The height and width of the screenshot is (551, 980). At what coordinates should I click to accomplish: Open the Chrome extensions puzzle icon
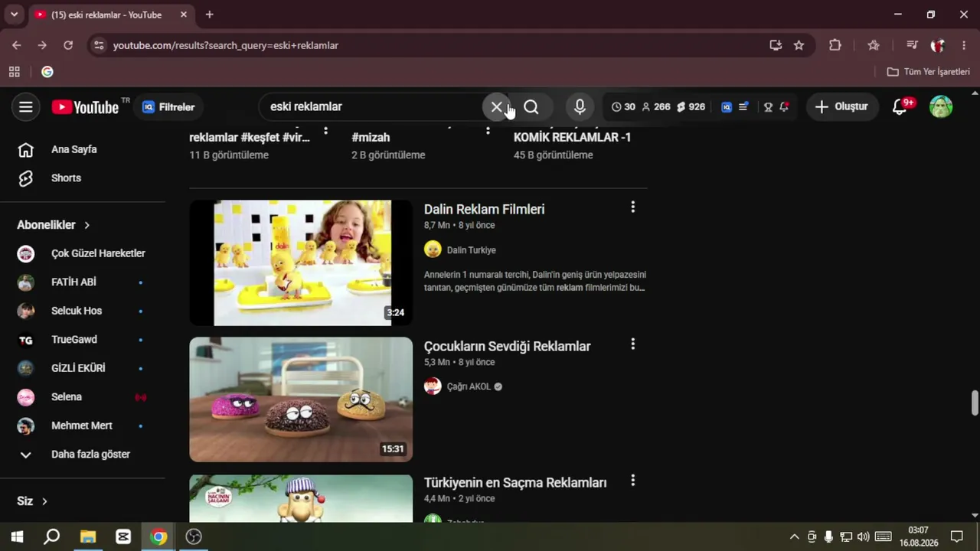point(835,45)
